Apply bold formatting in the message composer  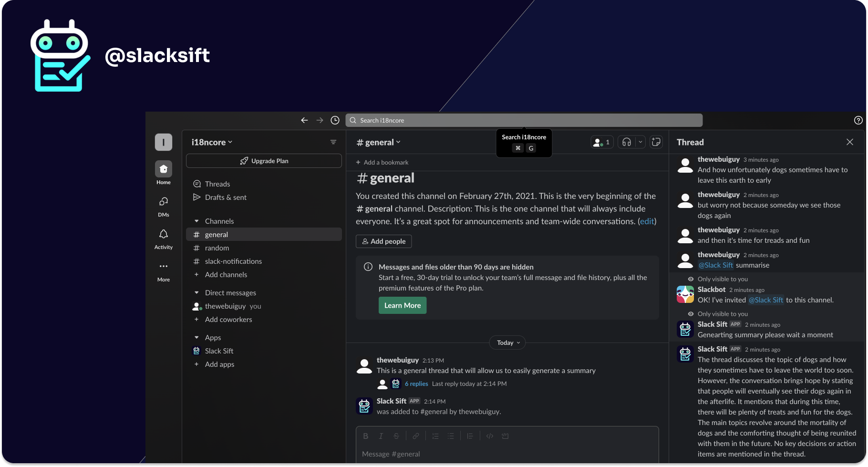point(365,436)
